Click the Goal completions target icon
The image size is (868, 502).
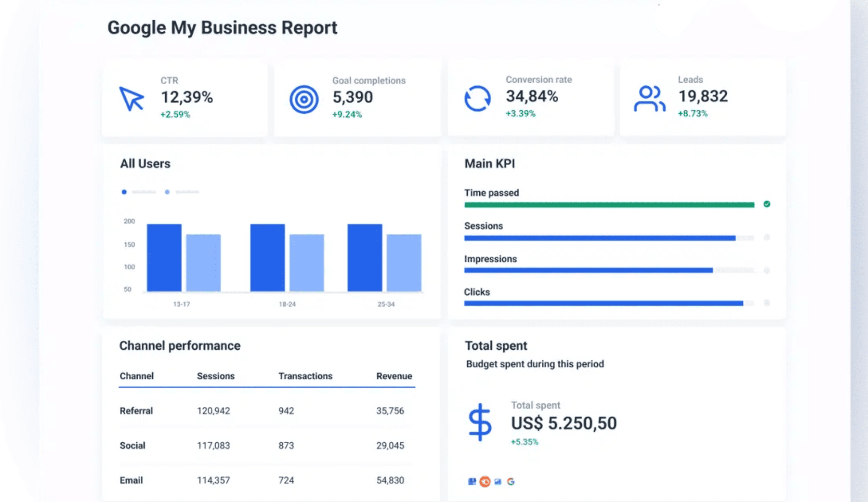click(x=304, y=100)
